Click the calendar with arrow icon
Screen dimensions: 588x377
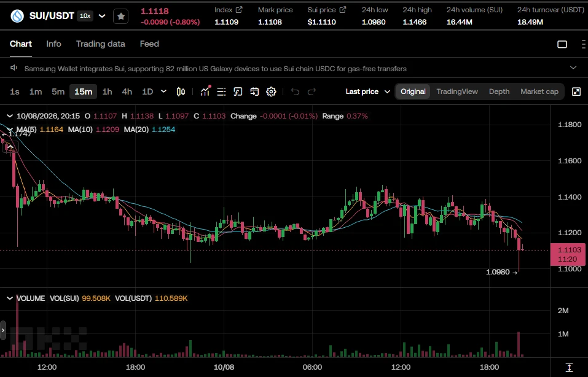click(x=254, y=91)
